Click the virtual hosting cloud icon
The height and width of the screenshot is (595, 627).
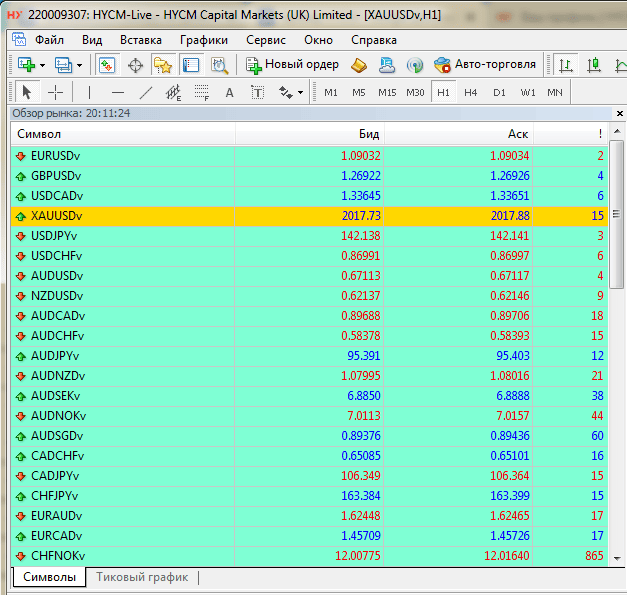click(x=387, y=65)
